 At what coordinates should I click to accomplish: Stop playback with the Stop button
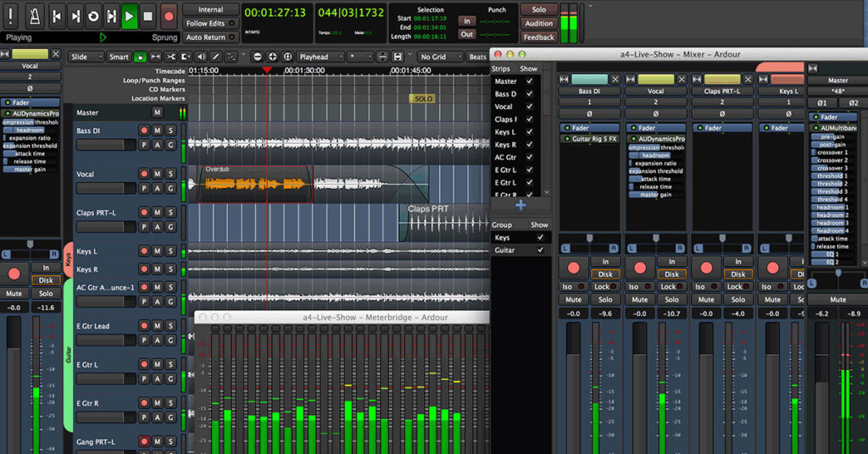point(147,15)
